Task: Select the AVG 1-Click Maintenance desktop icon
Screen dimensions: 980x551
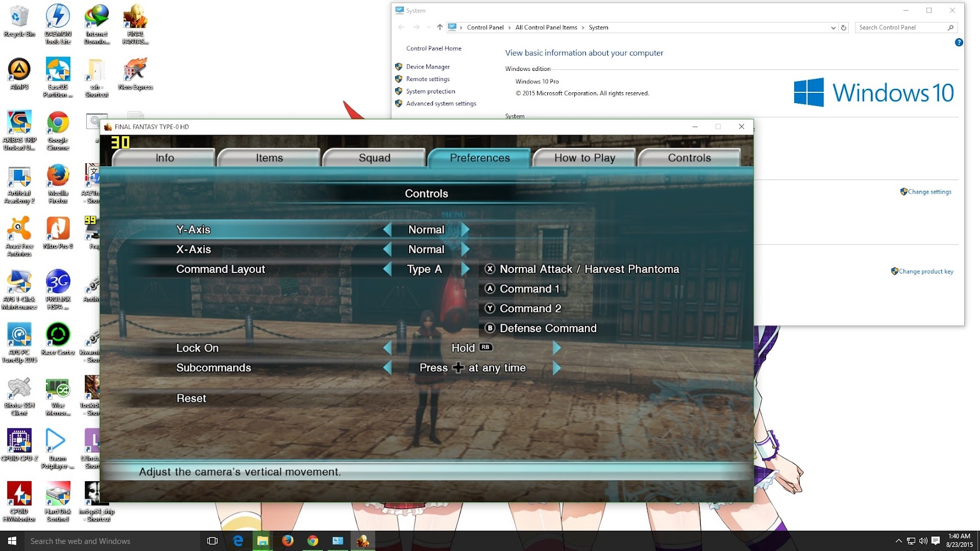Action: point(19,289)
